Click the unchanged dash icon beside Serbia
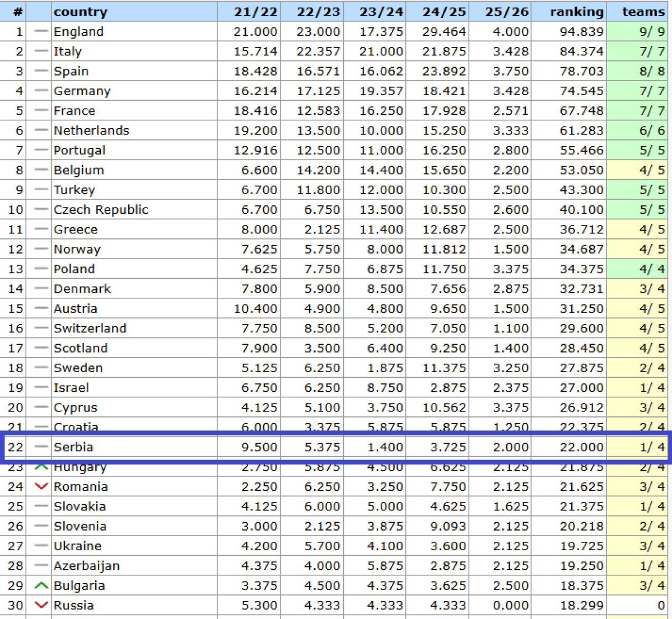Viewport: 672px width, 619px height. coord(41,447)
